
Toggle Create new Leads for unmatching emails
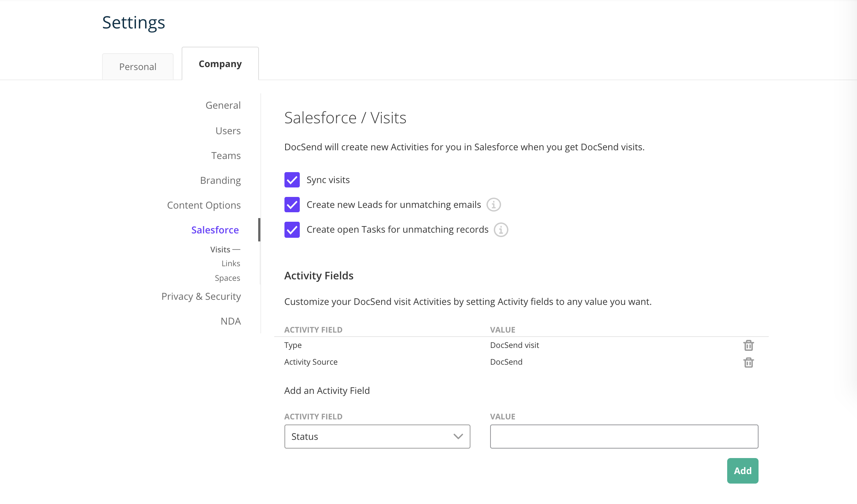(292, 205)
